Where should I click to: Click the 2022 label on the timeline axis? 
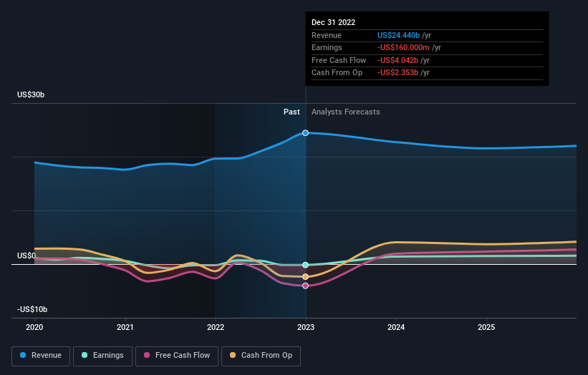(x=216, y=327)
